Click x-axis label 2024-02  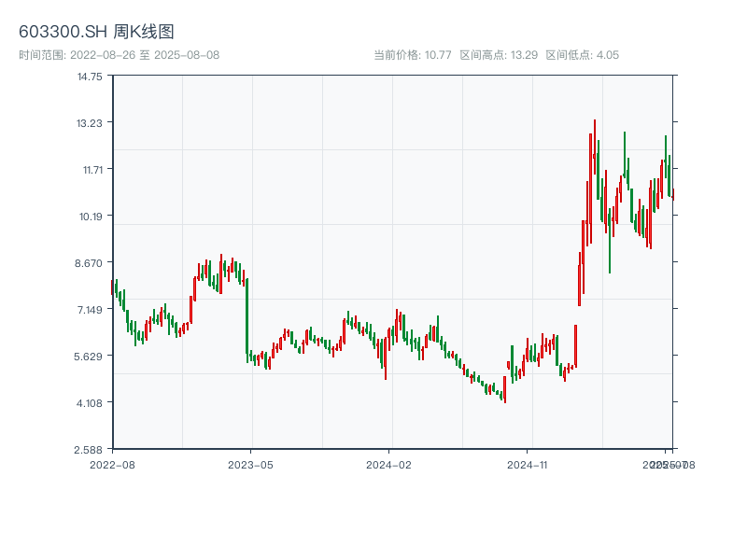[x=388, y=465]
